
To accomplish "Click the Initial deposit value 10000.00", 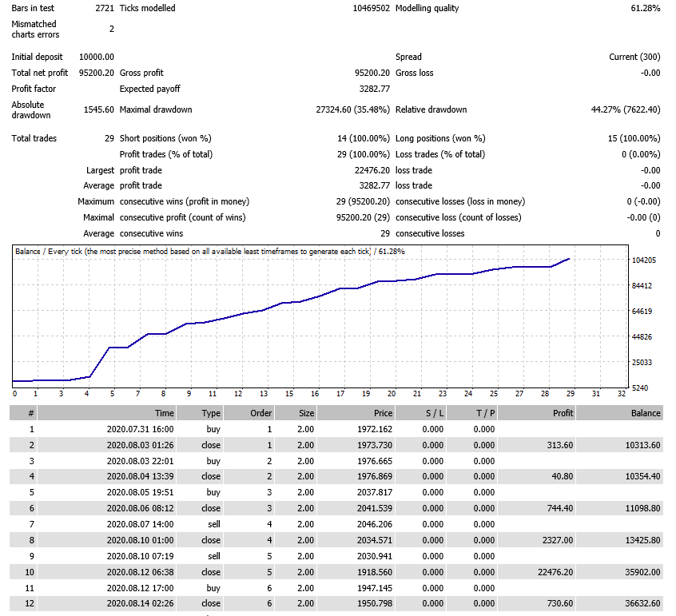I will click(97, 57).
